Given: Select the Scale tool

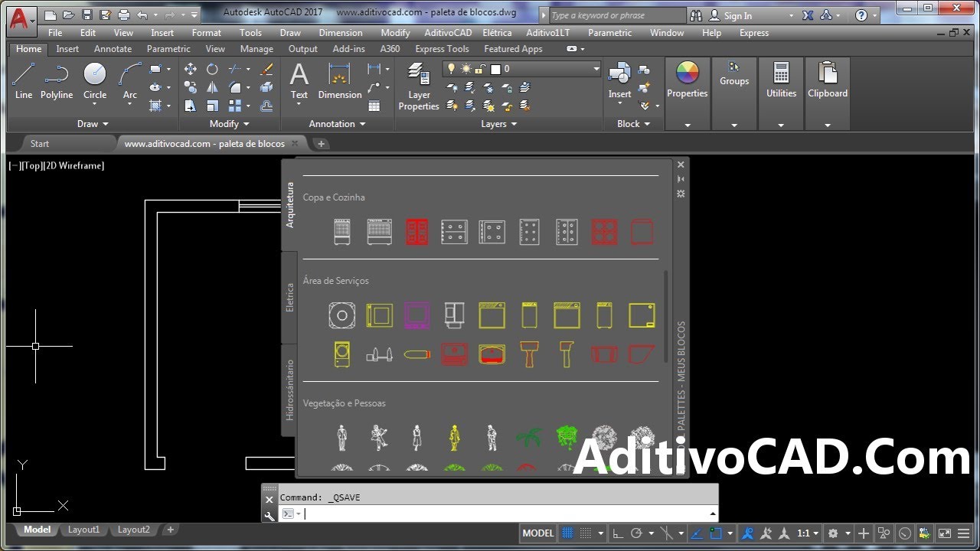Looking at the screenshot, I should 213,106.
